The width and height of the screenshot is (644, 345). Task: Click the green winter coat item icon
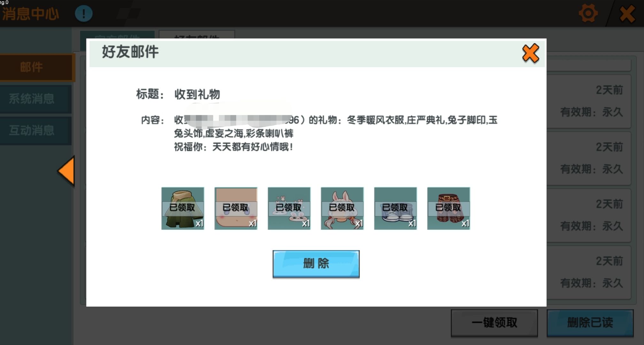click(x=182, y=208)
